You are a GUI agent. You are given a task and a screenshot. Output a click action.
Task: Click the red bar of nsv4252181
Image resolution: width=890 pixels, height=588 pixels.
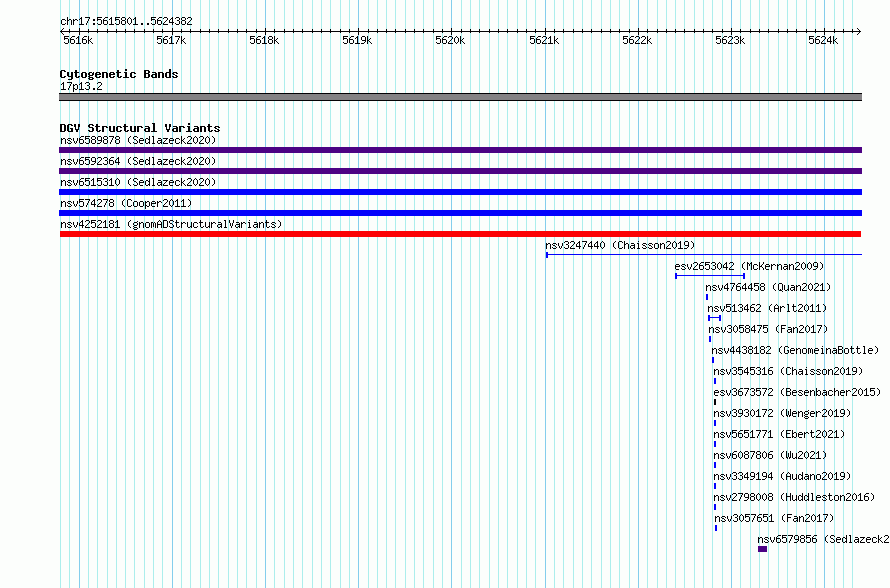tap(460, 234)
